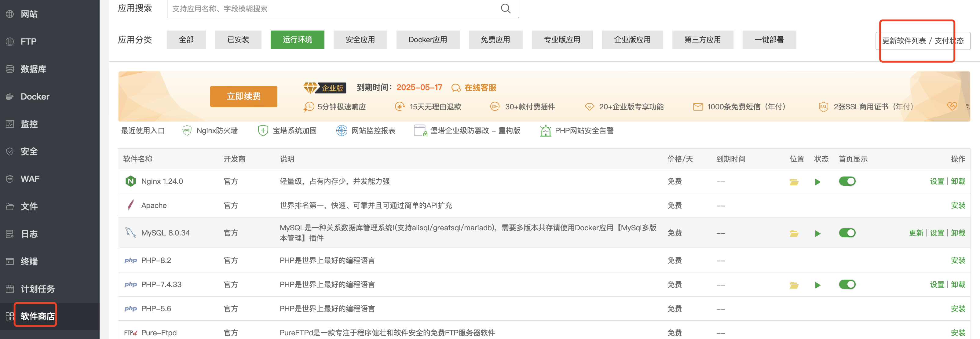Click the 安全 shield sidebar icon
This screenshot has width=980, height=339.
(x=10, y=151)
